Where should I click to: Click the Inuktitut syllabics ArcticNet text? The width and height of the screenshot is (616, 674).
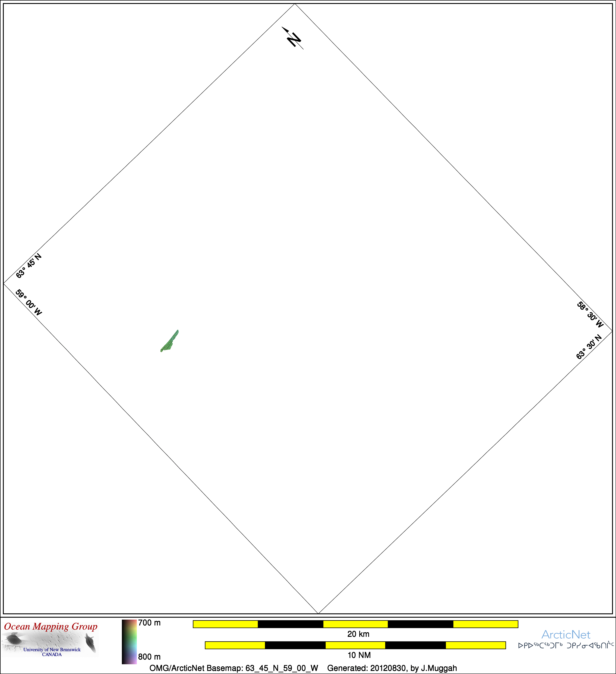pyautogui.click(x=566, y=645)
